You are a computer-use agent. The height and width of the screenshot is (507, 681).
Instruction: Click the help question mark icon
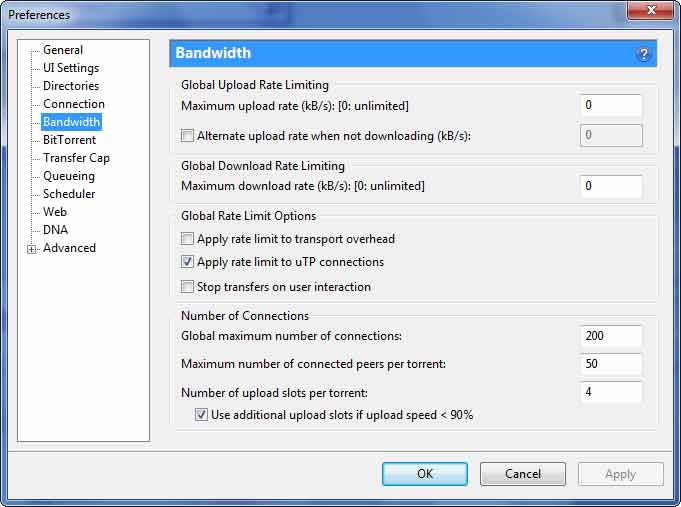[x=643, y=54]
